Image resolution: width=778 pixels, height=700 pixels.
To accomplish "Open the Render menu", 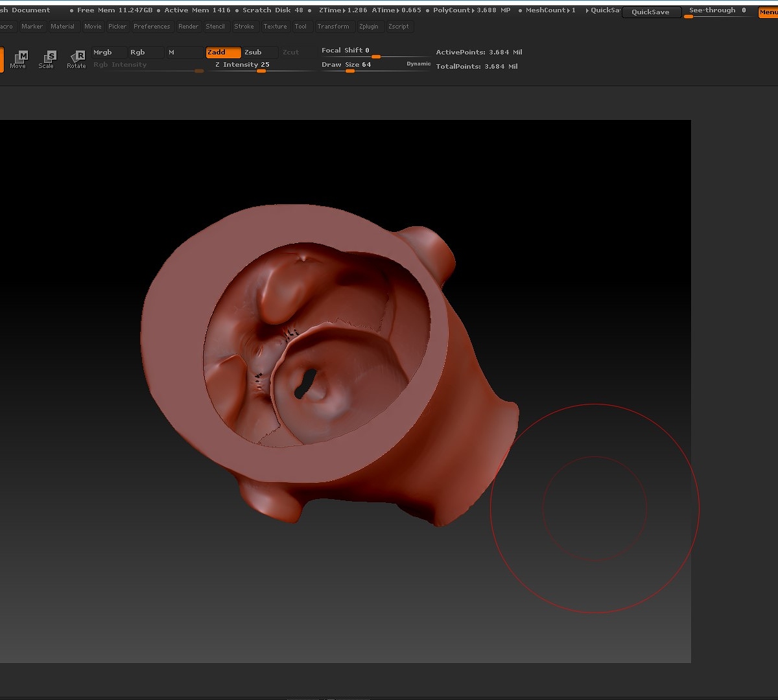I will tap(188, 27).
